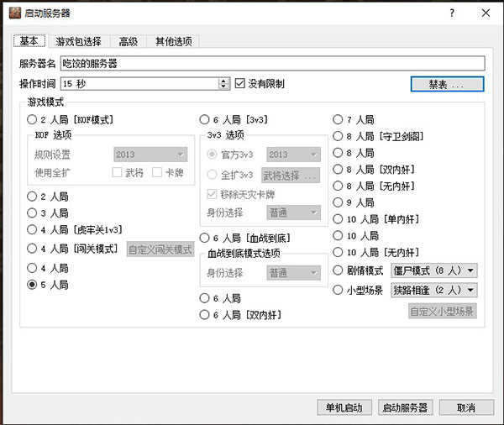Select the 5 人局 radio
This screenshot has height=425, width=504.
click(48, 285)
